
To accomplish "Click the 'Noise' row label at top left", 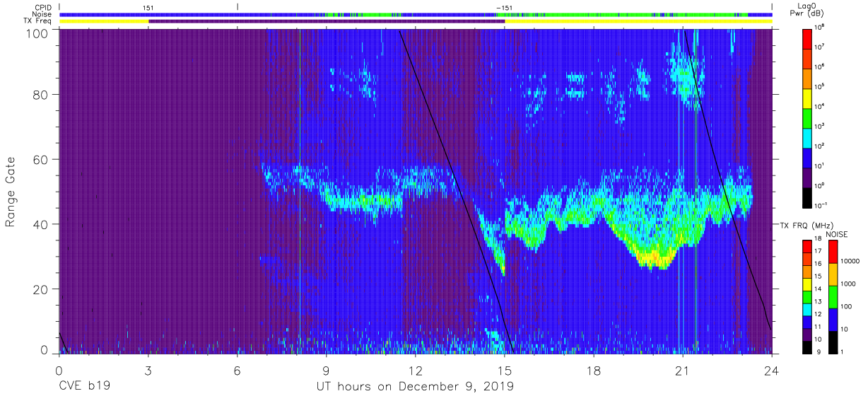I will (42, 14).
